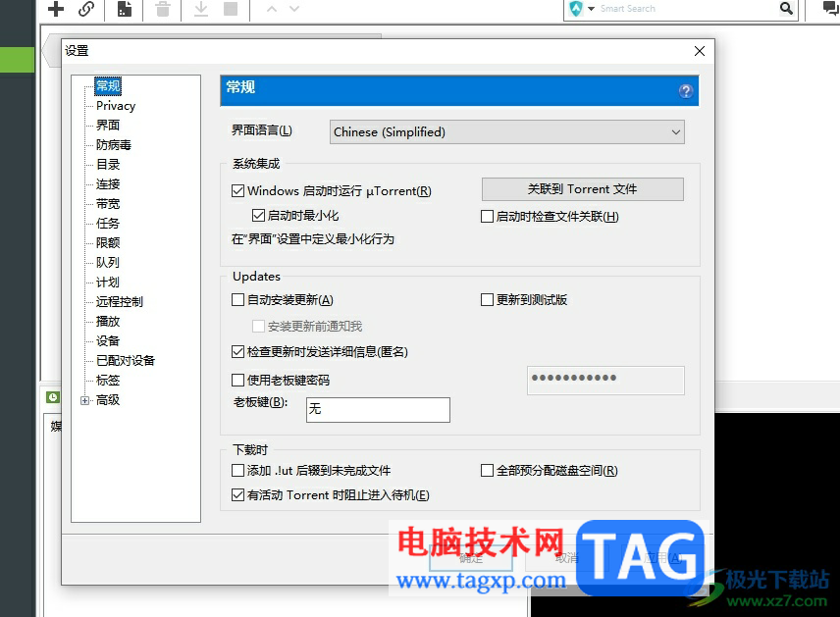Image resolution: width=840 pixels, height=617 pixels.
Task: Click the Move Down Queue arrow
Action: point(294,9)
